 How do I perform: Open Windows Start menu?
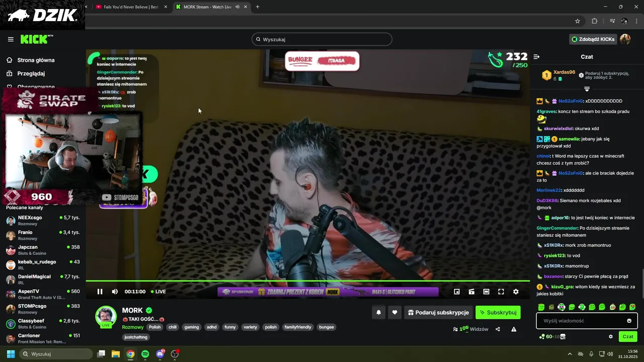tap(11, 354)
